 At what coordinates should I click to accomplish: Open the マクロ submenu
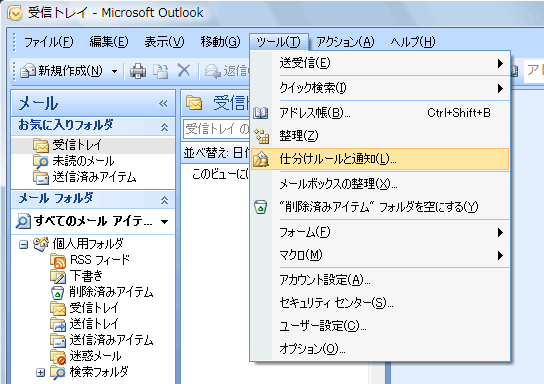[381, 255]
